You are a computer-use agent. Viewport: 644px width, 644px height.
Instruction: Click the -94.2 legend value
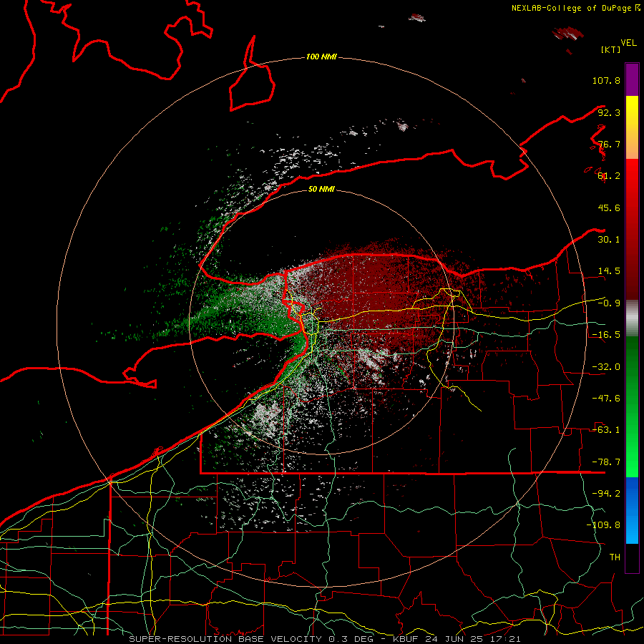[x=606, y=494]
